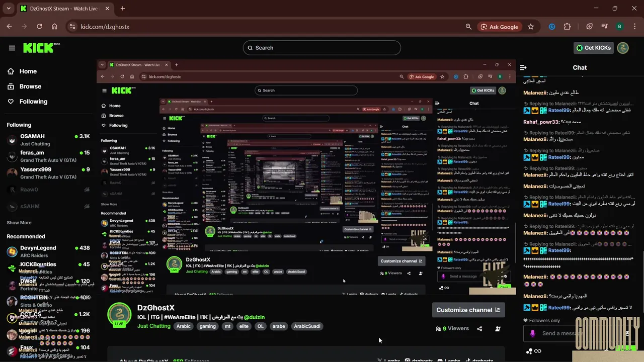Screen dimensions: 644x362
Task: Share the stream with the share icon
Action: (479, 329)
